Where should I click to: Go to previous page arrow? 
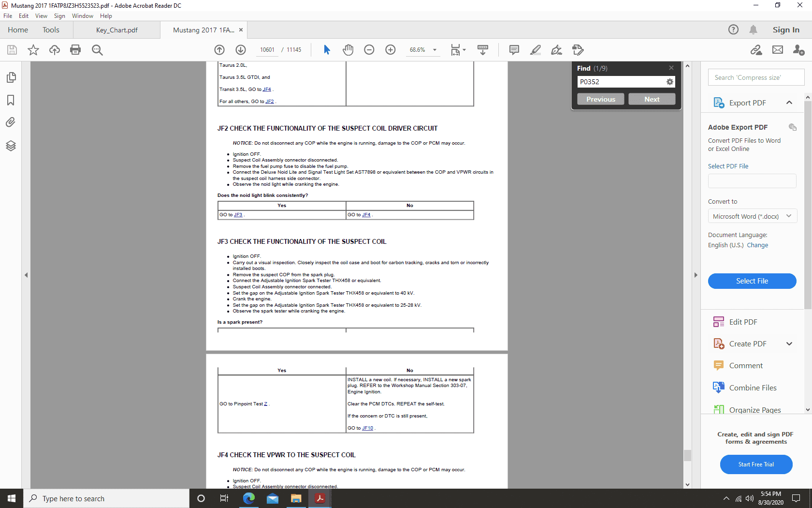219,50
